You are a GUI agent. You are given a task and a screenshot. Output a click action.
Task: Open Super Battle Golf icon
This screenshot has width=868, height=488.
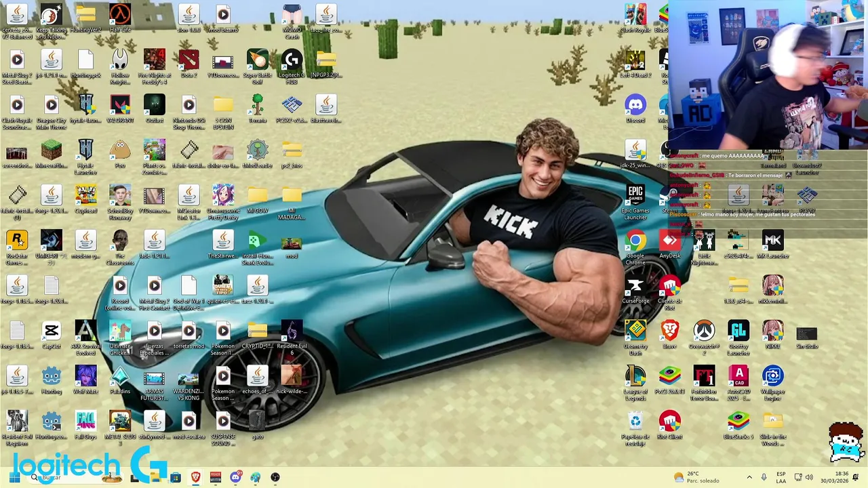(257, 60)
